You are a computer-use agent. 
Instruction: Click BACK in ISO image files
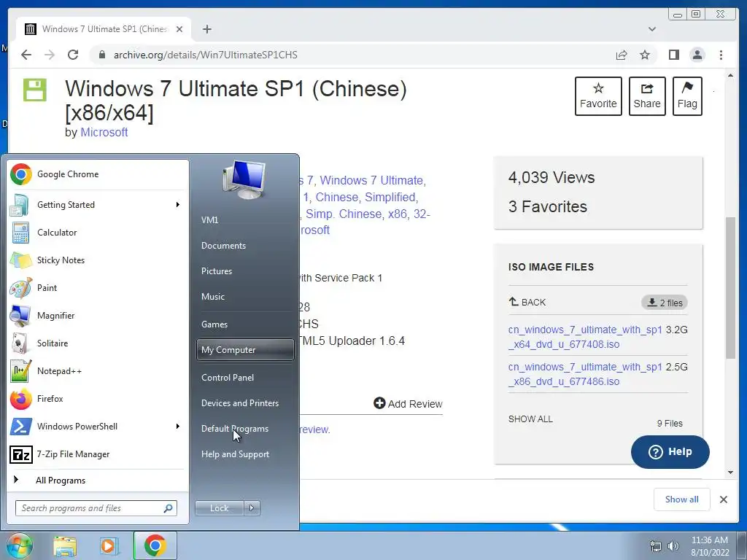pyautogui.click(x=527, y=302)
